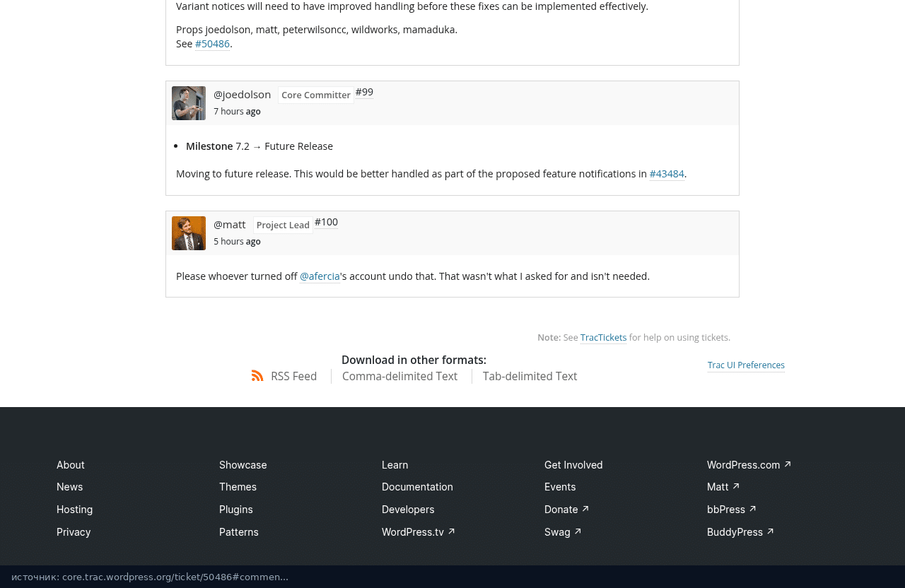Open matt's avatar image
The width and height of the screenshot is (905, 588).
[189, 233]
